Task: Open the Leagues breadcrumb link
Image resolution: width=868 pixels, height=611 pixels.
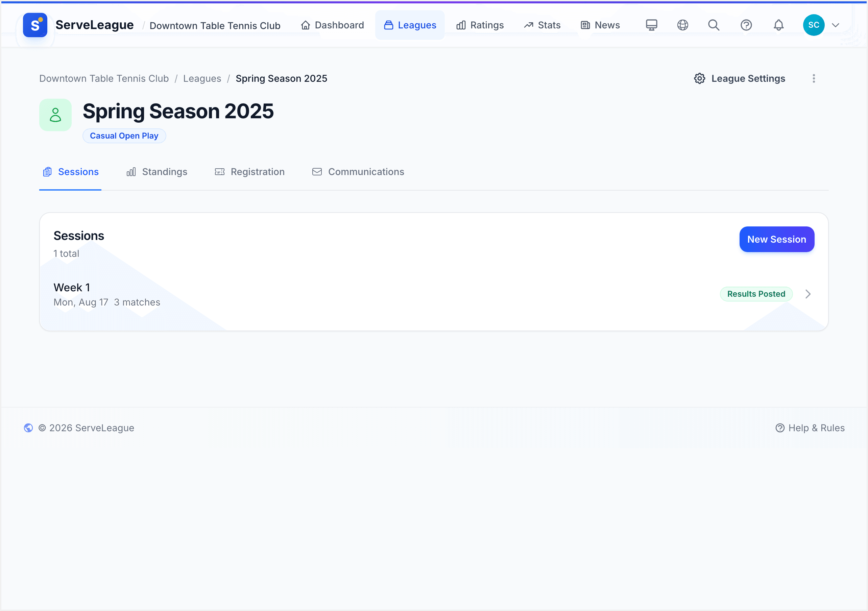Action: tap(202, 78)
